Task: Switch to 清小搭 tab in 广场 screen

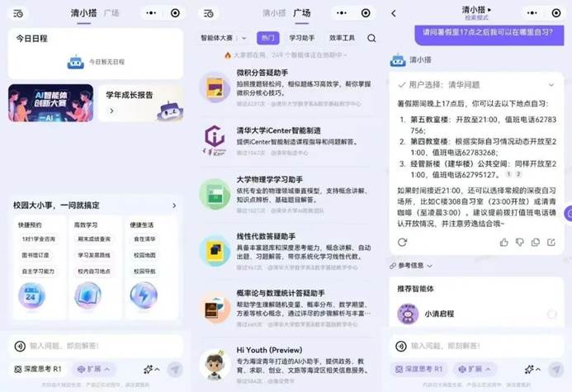Action: pyautogui.click(x=274, y=13)
